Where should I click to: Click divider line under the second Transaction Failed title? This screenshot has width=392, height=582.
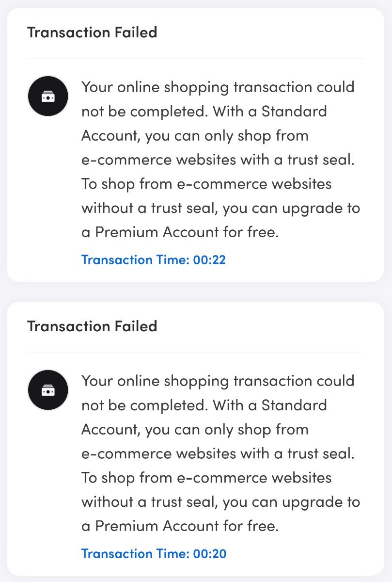click(195, 352)
